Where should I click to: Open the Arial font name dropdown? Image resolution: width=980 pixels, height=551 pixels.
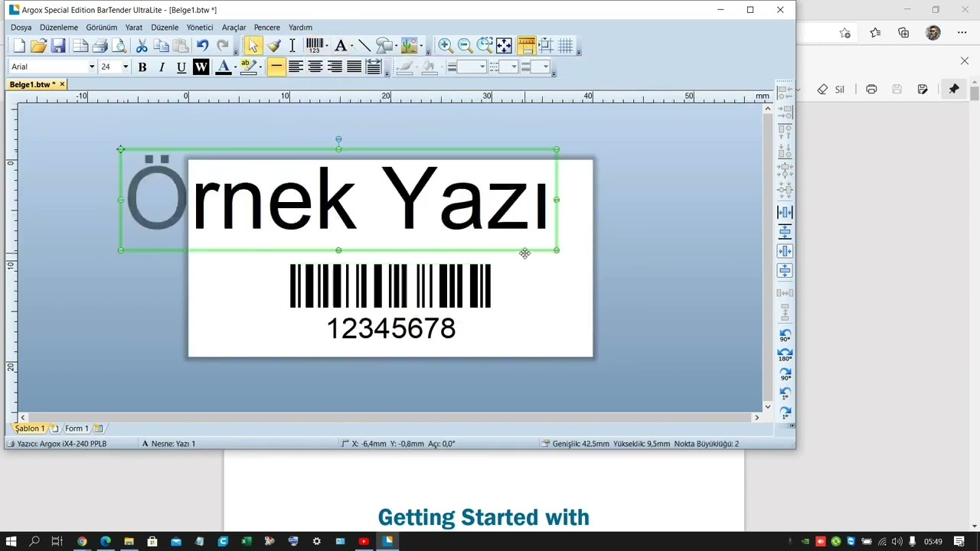[x=91, y=67]
